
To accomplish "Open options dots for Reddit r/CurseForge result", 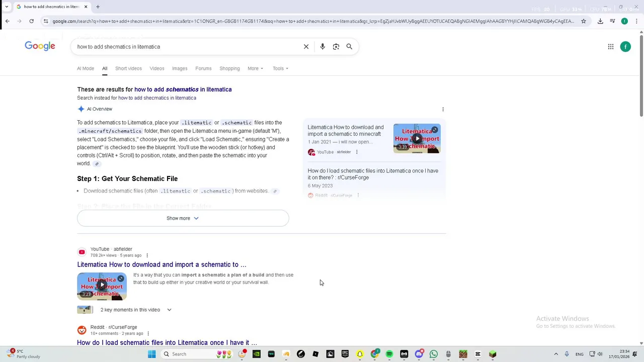I will point(148,333).
